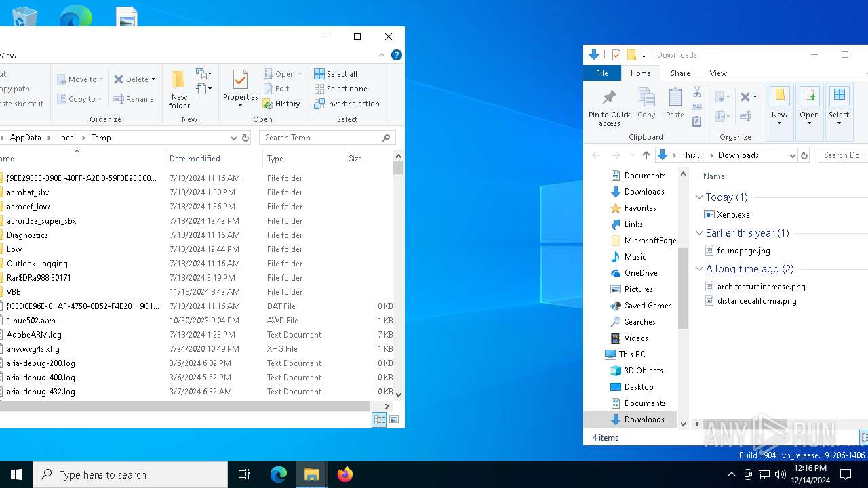Click the blue Help icon in Temp window
Screen dimensions: 868x488
tap(397, 56)
